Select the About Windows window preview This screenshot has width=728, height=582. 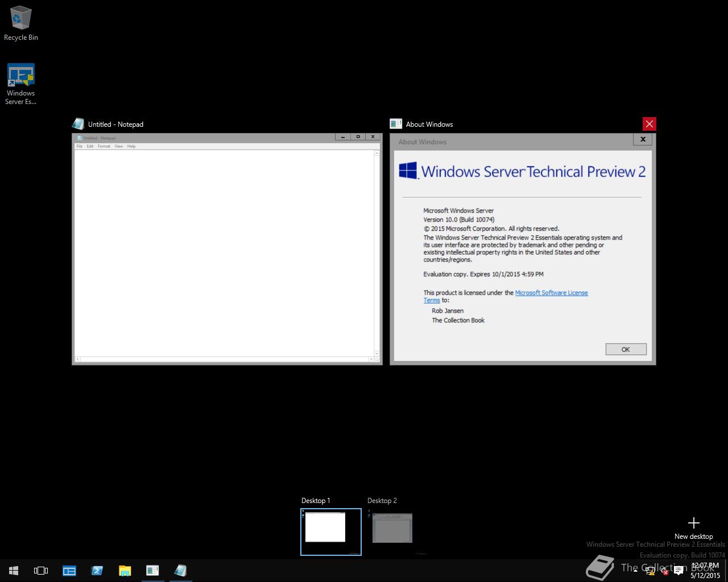(x=523, y=249)
